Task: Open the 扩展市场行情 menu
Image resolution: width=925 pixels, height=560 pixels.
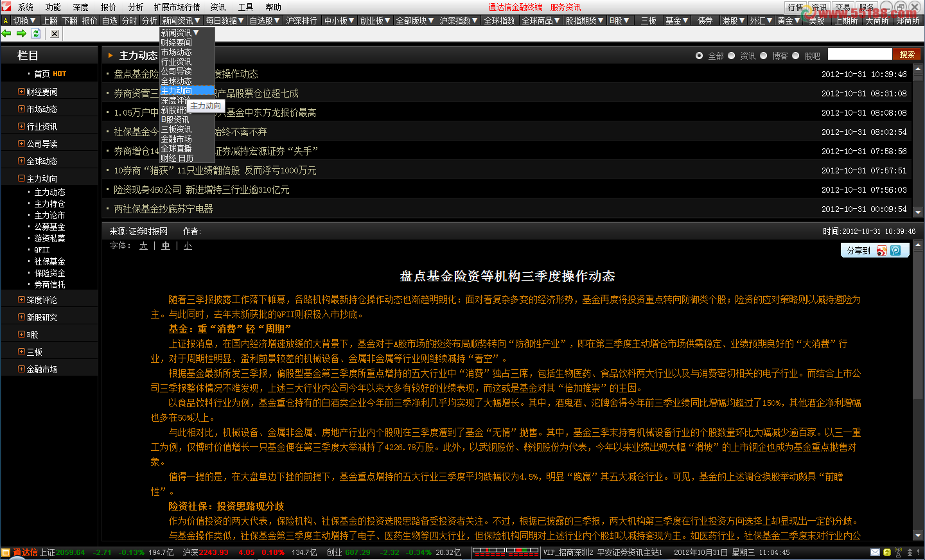Action: (x=177, y=7)
